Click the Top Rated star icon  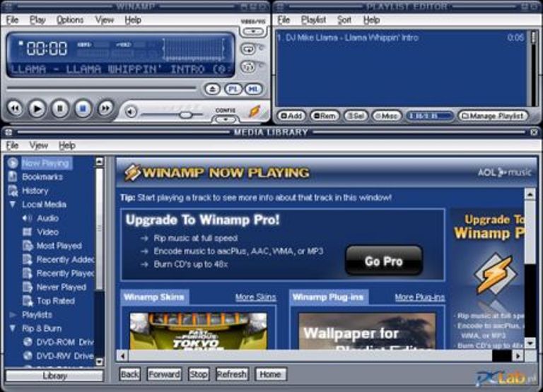tap(28, 301)
